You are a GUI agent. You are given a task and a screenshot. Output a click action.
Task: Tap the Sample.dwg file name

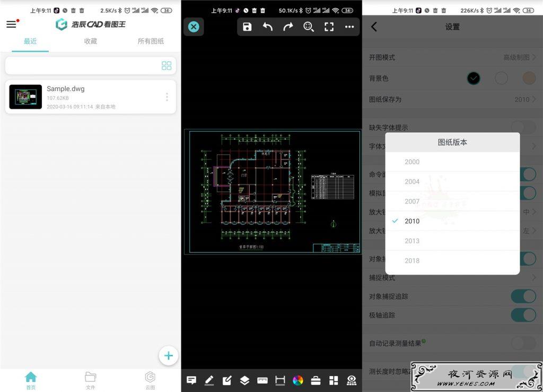click(65, 89)
